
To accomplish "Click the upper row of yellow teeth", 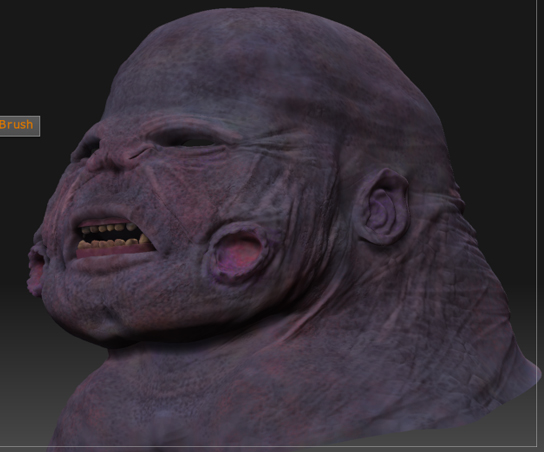I will click(108, 228).
